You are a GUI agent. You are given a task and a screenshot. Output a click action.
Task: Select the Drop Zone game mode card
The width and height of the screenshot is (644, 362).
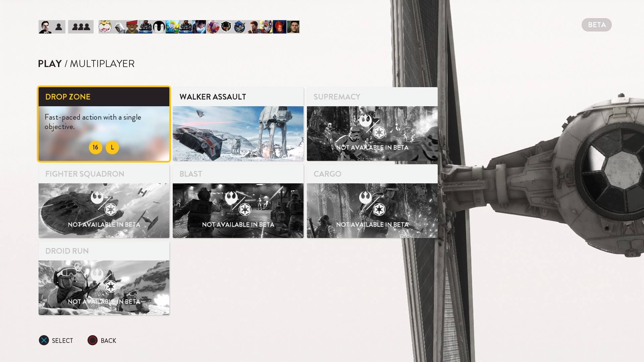pos(104,124)
